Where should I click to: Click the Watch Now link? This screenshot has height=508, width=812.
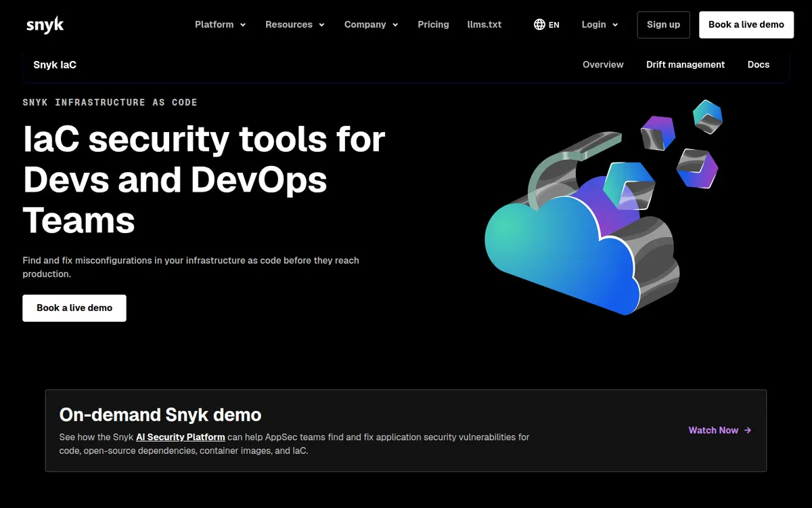(x=720, y=430)
